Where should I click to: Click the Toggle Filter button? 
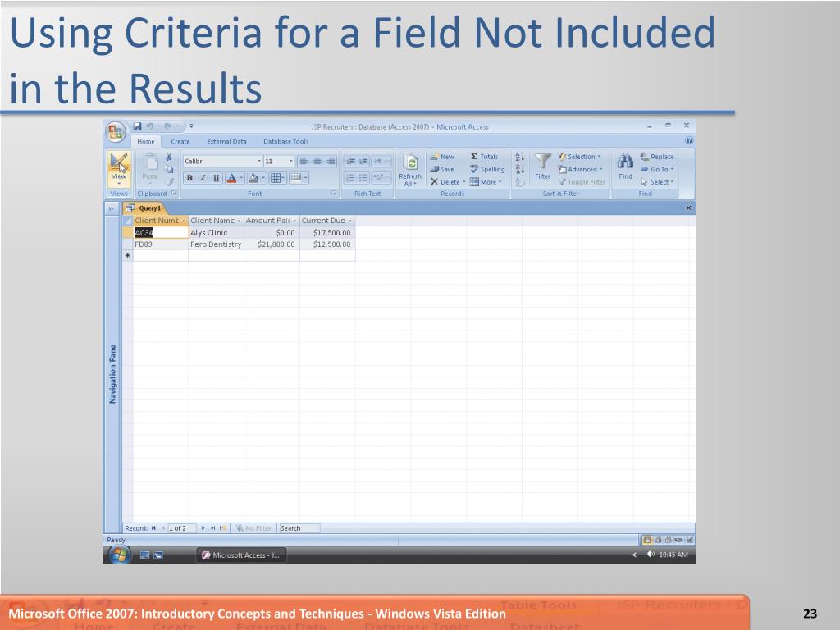click(582, 182)
